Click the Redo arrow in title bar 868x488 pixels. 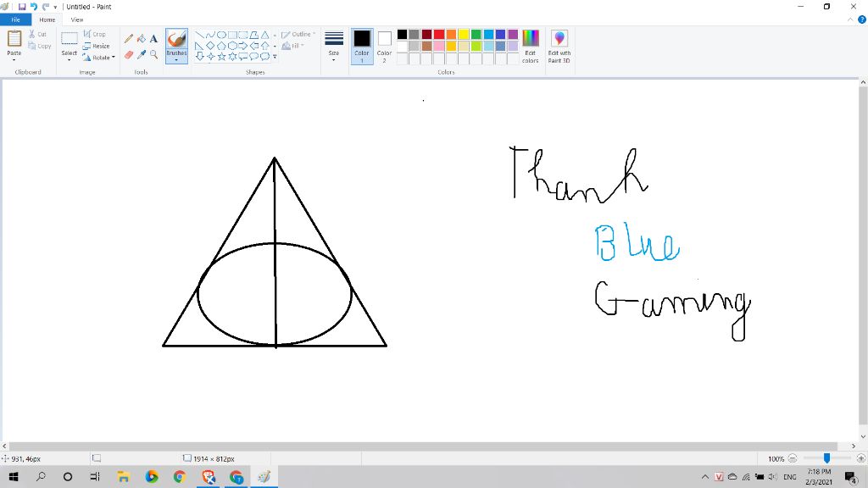tap(46, 7)
